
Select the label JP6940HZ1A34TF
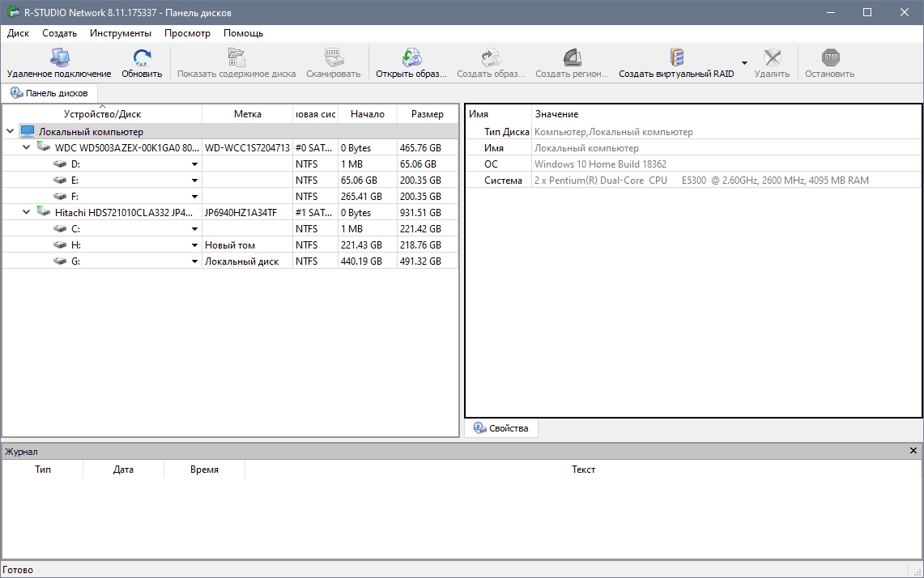pyautogui.click(x=241, y=213)
